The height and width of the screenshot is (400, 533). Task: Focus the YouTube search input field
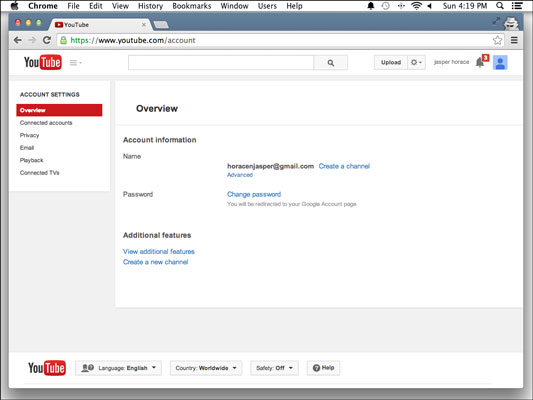coord(221,63)
